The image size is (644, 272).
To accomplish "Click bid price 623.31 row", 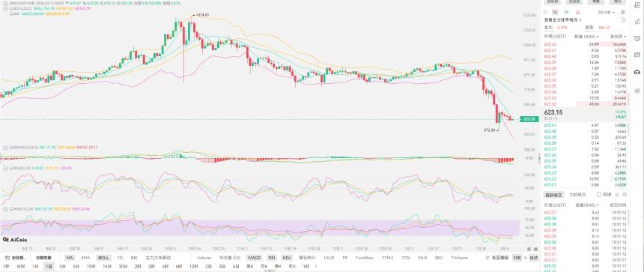I will click(586, 125).
